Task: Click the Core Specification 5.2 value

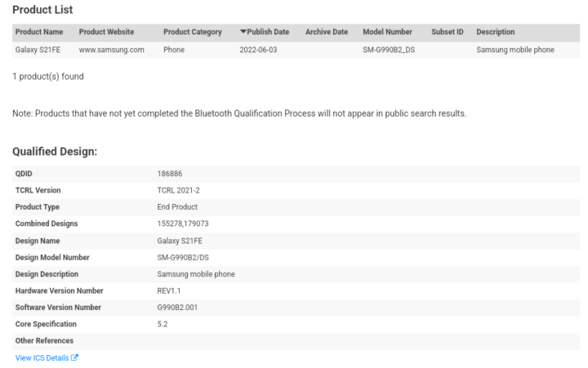Action: 162,324
